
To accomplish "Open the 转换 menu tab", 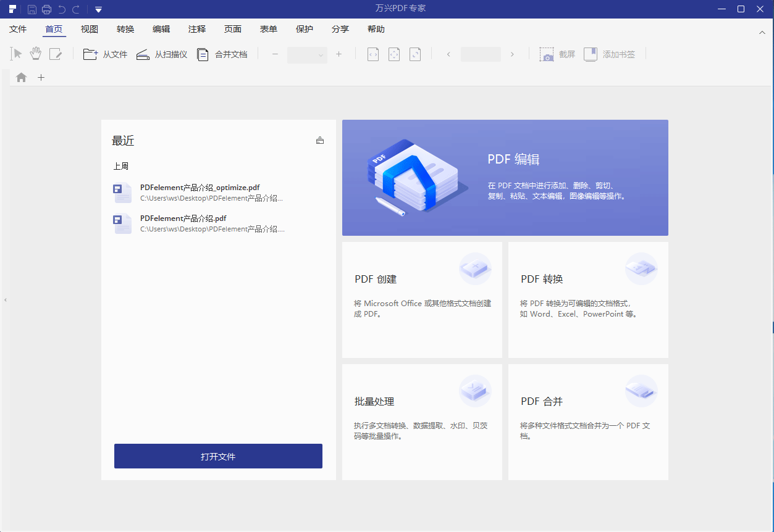I will (x=125, y=29).
